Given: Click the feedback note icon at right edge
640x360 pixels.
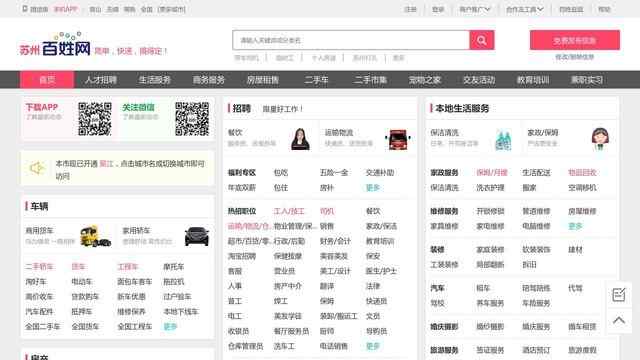Looking at the screenshot, I should pyautogui.click(x=619, y=295).
